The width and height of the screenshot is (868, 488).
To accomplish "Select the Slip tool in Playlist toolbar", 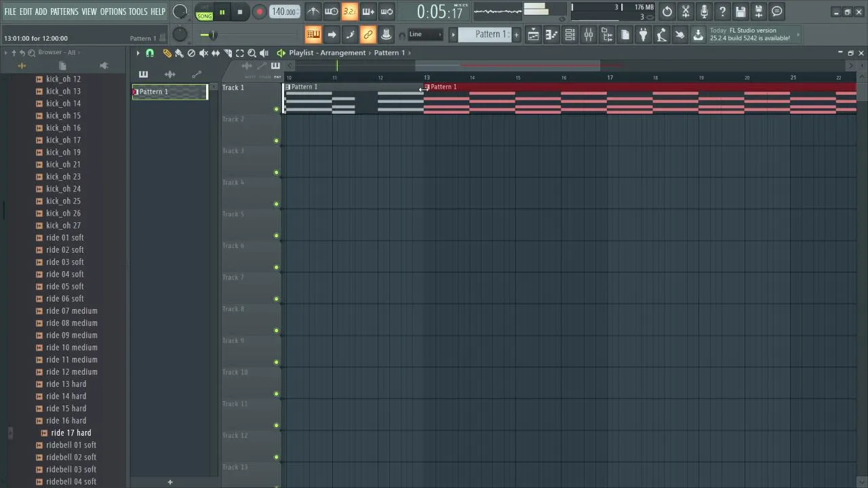I will click(216, 53).
